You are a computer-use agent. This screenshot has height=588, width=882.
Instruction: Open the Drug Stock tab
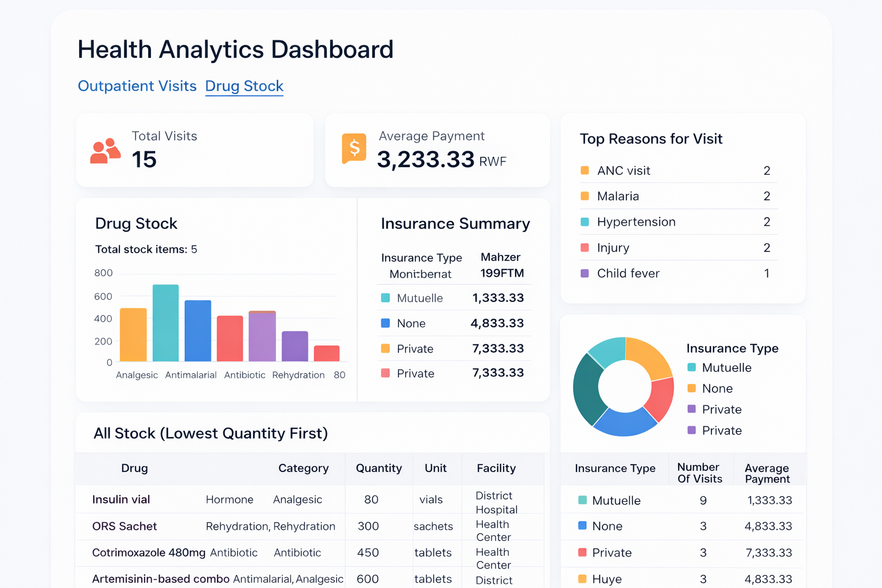coord(244,86)
